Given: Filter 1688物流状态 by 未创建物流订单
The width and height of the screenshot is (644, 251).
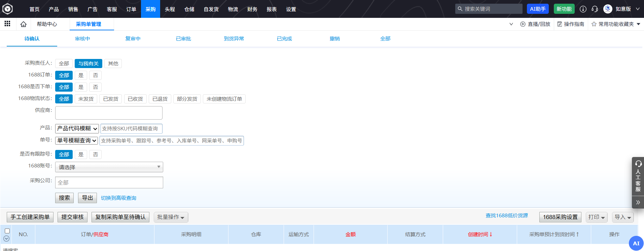Looking at the screenshot, I should pyautogui.click(x=224, y=99).
